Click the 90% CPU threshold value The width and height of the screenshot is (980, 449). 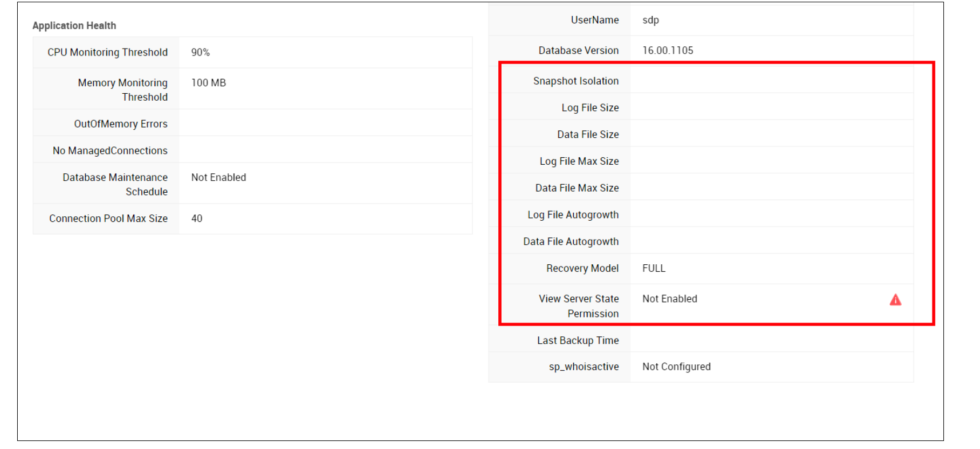click(x=200, y=52)
